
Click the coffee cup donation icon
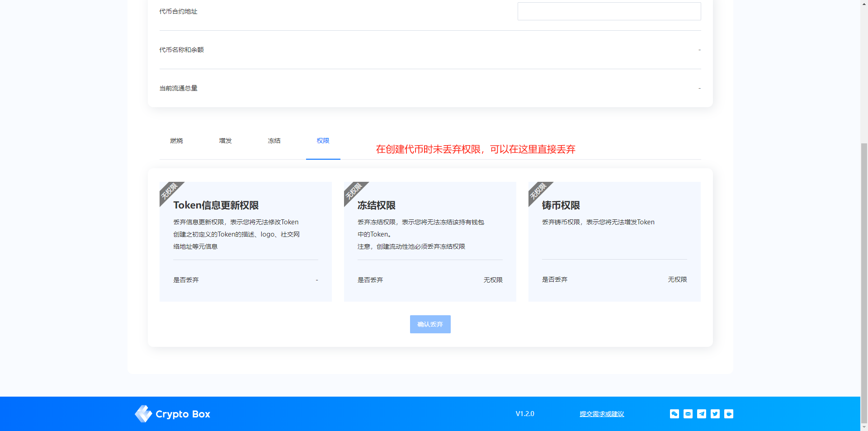[x=728, y=414]
